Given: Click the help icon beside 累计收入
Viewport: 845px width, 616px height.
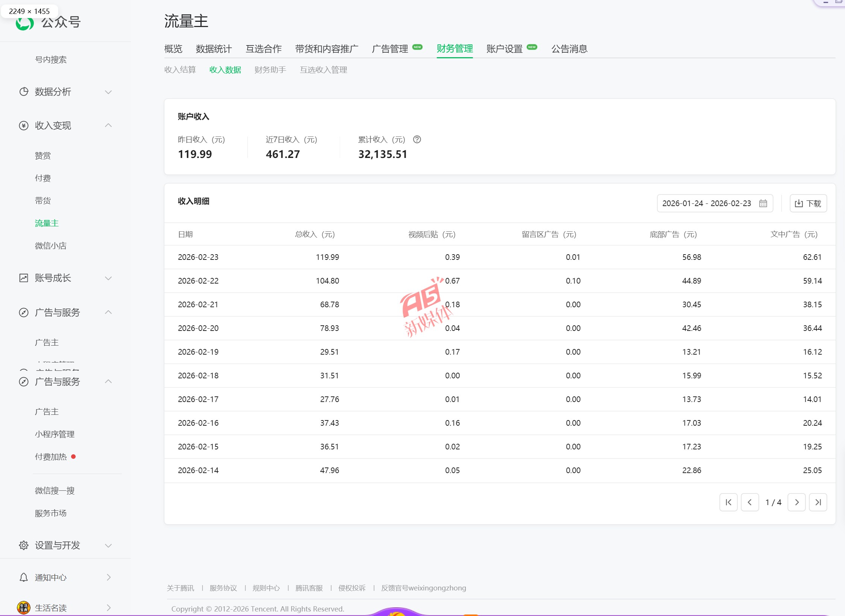Looking at the screenshot, I should point(417,140).
